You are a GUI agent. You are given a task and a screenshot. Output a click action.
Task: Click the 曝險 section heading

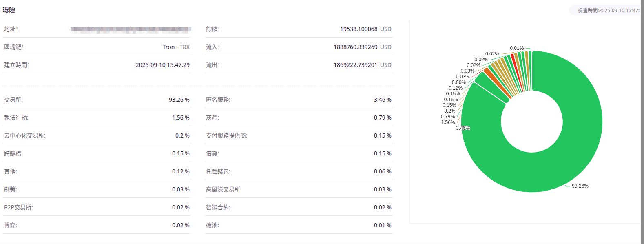point(9,10)
